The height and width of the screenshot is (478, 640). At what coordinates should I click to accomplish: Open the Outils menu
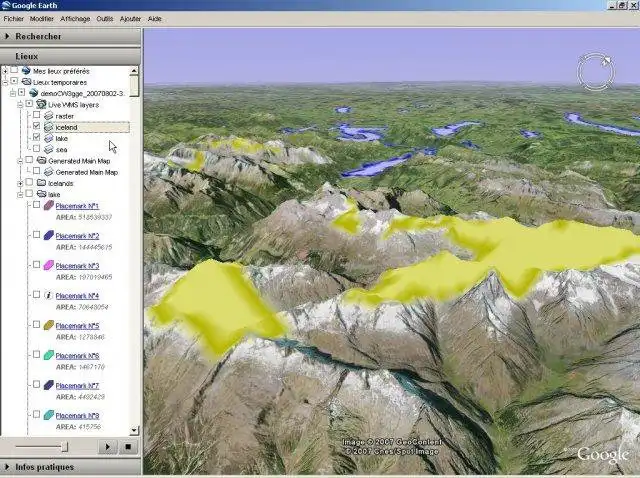pos(104,19)
